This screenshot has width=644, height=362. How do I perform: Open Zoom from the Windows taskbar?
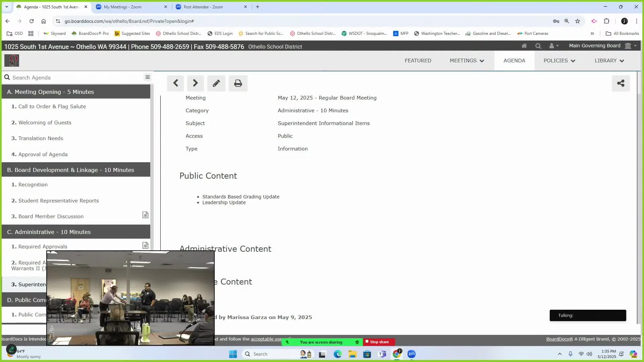point(411,354)
